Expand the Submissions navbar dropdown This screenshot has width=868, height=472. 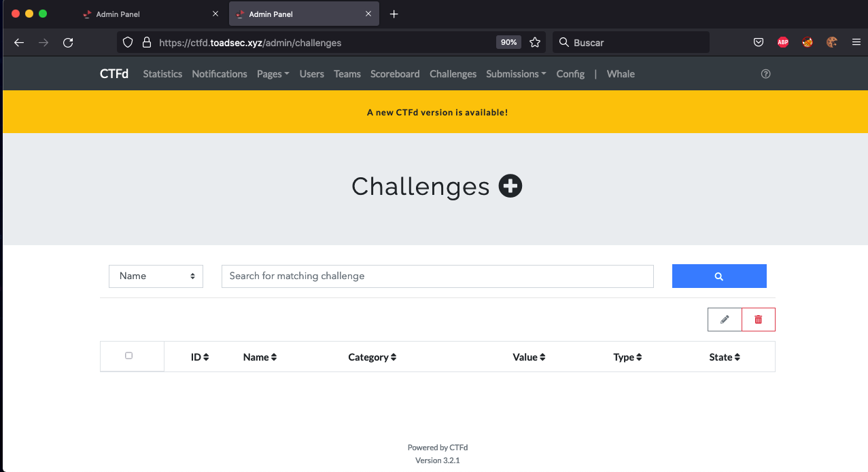coord(517,74)
